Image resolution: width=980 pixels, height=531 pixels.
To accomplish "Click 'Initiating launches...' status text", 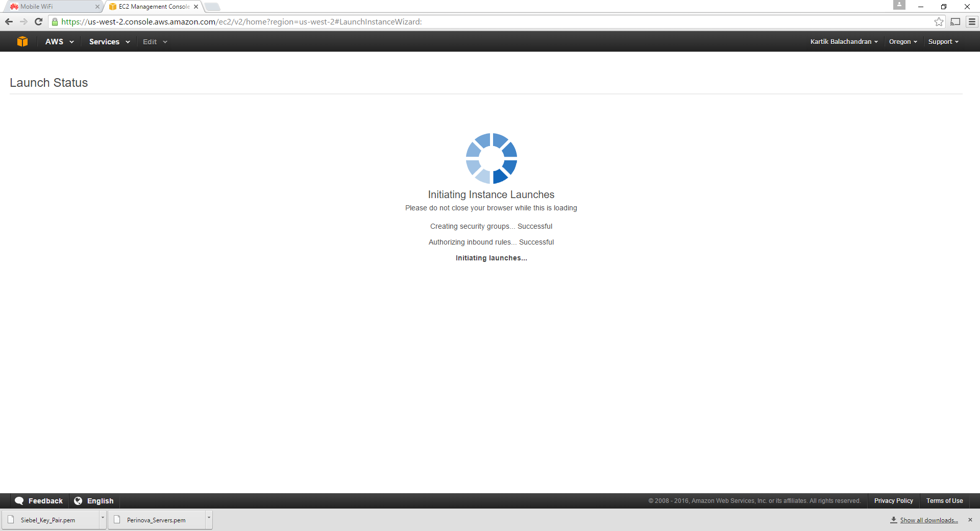I will [491, 258].
